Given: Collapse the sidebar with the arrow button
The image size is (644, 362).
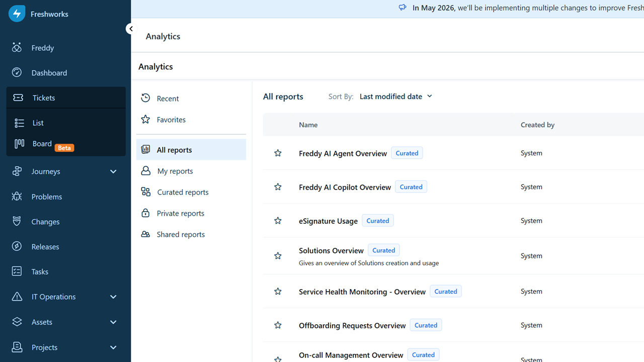Looking at the screenshot, I should pyautogui.click(x=131, y=29).
